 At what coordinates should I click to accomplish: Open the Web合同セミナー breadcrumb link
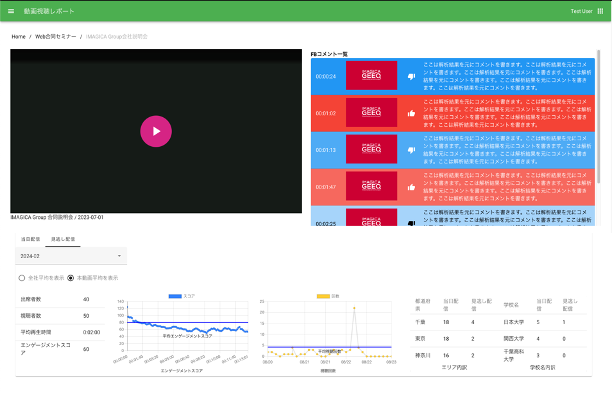55,37
